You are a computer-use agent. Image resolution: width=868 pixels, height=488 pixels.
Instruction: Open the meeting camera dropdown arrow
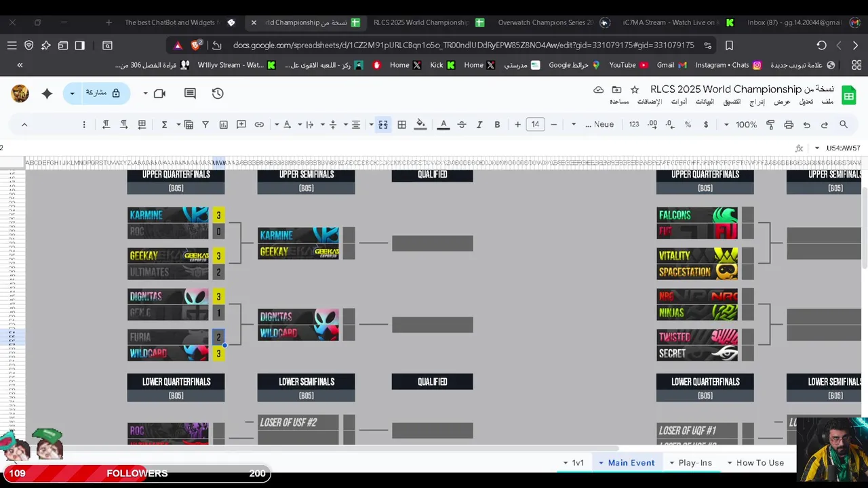coord(145,94)
